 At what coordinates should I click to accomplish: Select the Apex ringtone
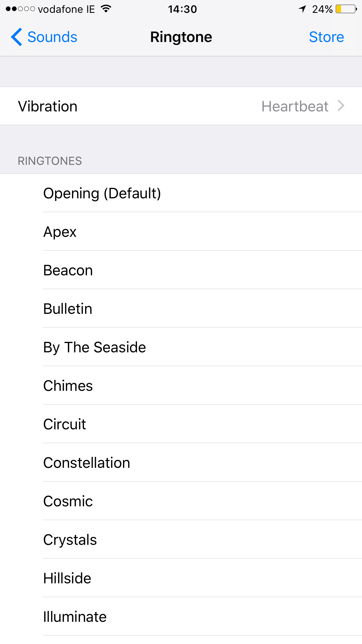tap(60, 231)
